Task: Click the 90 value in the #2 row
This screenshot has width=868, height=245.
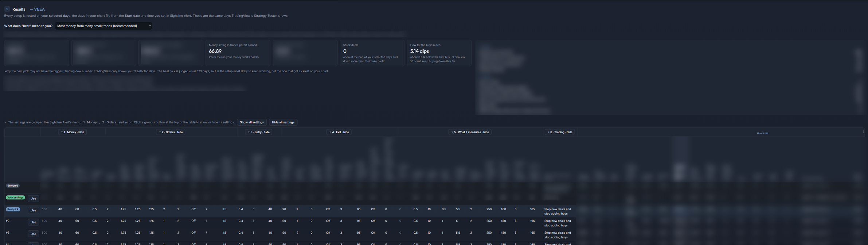Action: (x=284, y=221)
